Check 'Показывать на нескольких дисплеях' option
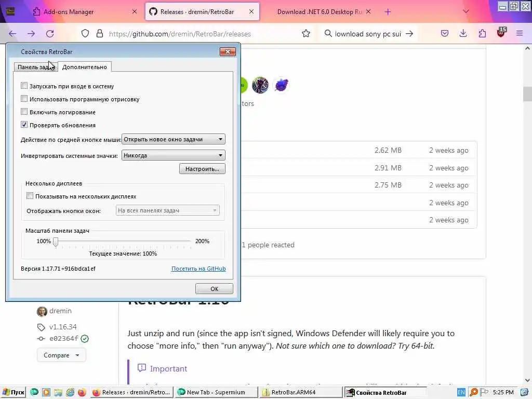Screen dimensions: 532x399 30,196
